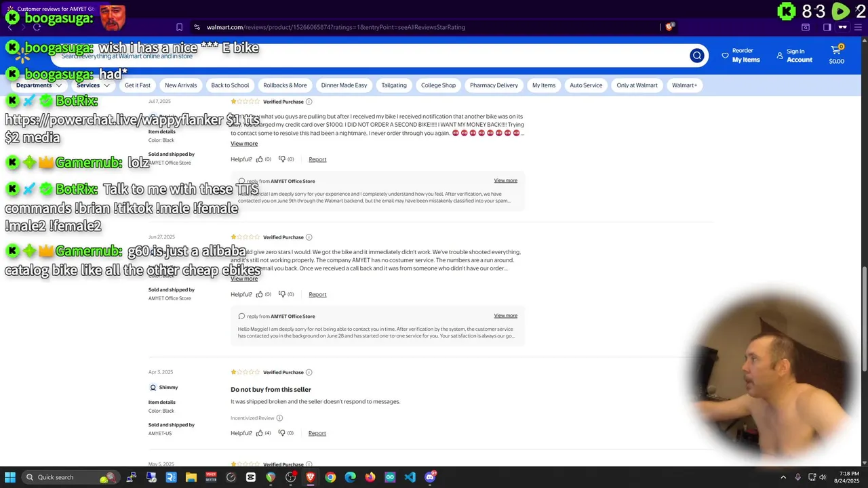Toggle the browser sidebar panel icon
868x488 pixels.
[x=827, y=27]
